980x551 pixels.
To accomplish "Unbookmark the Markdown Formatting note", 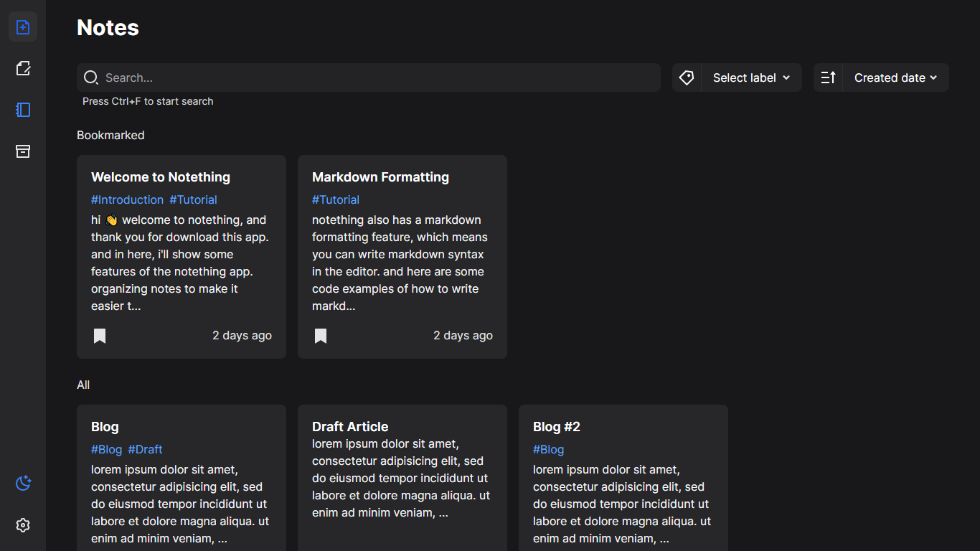I will coord(320,335).
